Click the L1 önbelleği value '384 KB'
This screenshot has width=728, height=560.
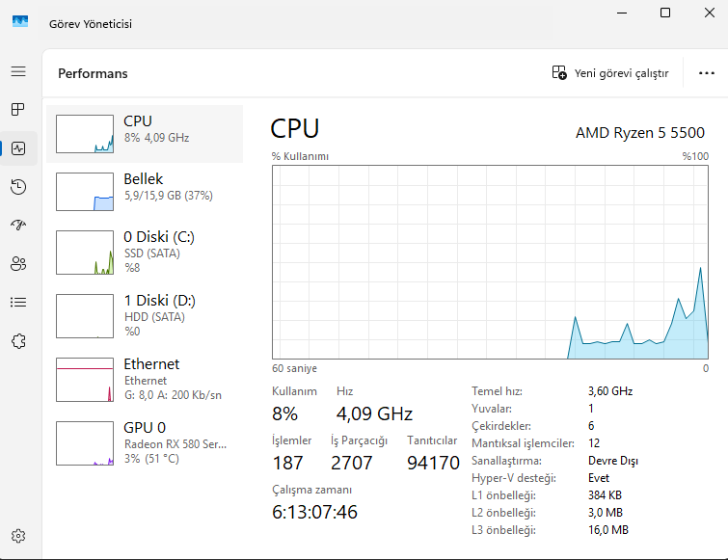(x=605, y=495)
